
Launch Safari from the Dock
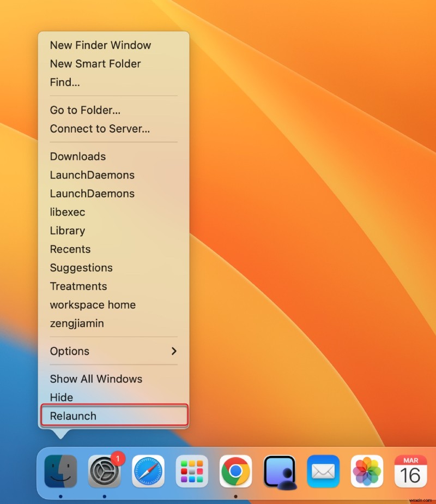click(148, 471)
